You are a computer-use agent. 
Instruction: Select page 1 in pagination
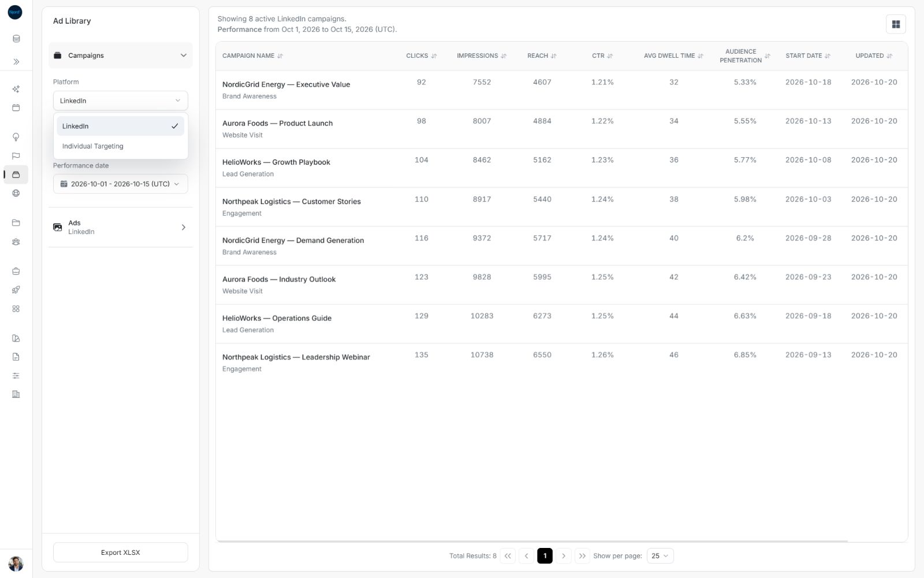(x=545, y=555)
